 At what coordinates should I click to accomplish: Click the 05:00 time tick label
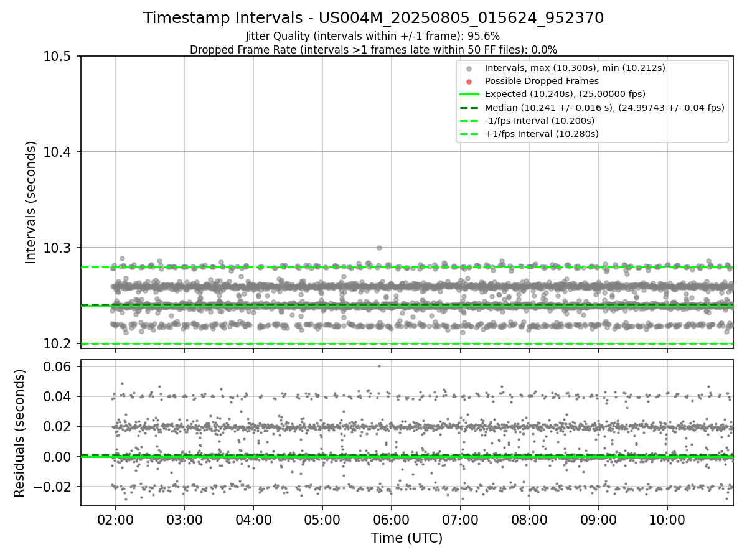point(322,518)
